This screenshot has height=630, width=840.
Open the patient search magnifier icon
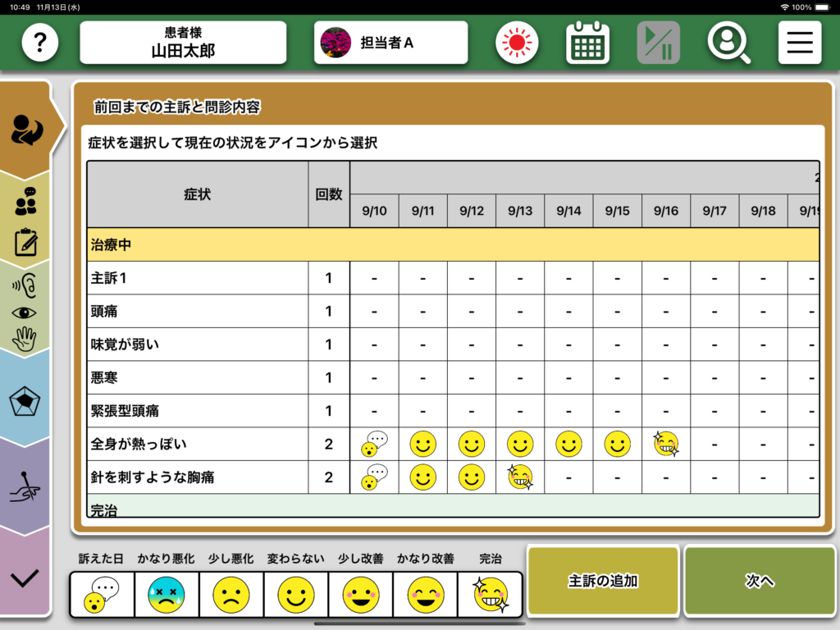(x=728, y=43)
